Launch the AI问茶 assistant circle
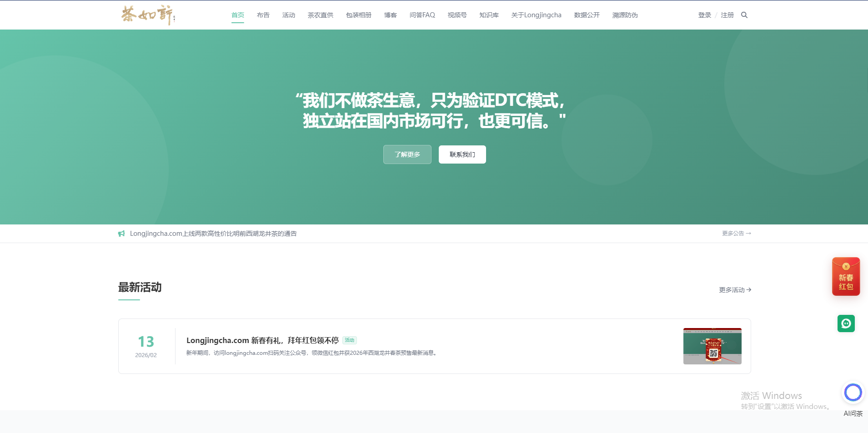The height and width of the screenshot is (433, 868). click(853, 393)
